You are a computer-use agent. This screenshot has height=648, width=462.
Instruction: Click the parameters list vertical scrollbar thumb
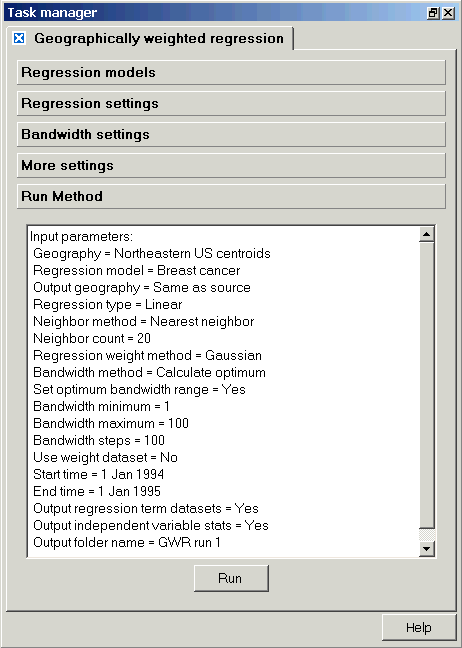tap(426, 385)
